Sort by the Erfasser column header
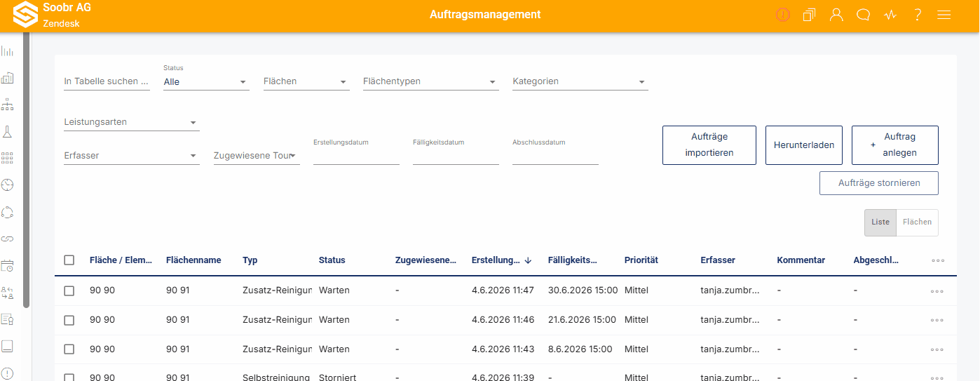Image resolution: width=980 pixels, height=381 pixels. click(x=718, y=260)
